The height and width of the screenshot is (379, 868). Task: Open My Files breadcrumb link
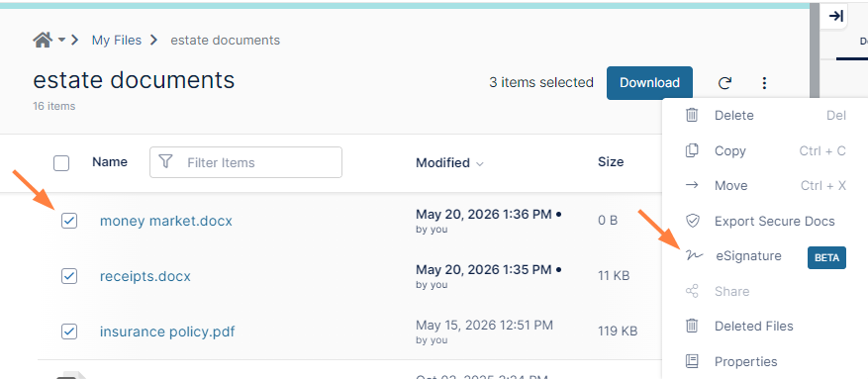point(117,41)
